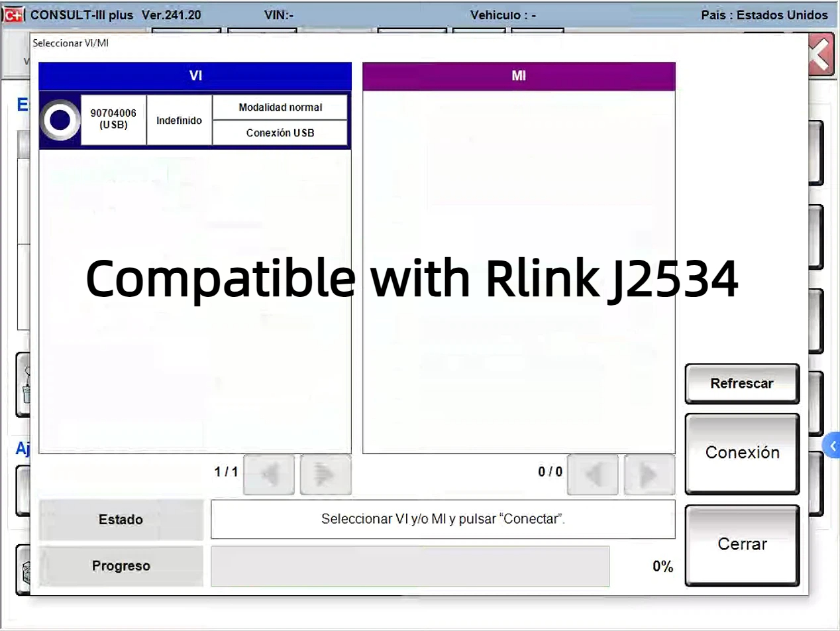This screenshot has width=840, height=631.
Task: Select the 90704006 (USB) device entry
Action: pyautogui.click(x=113, y=119)
